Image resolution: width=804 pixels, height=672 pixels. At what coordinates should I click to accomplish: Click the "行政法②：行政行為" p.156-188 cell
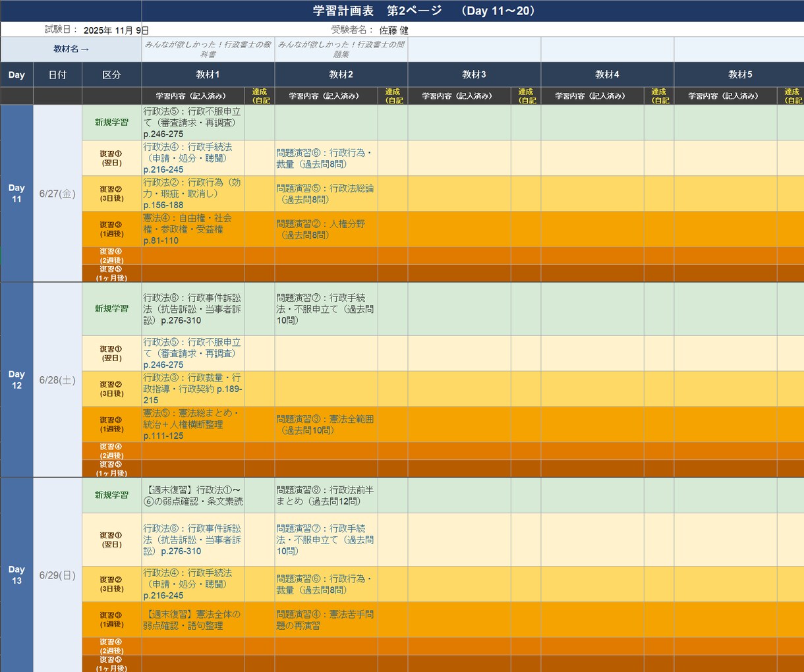click(194, 194)
